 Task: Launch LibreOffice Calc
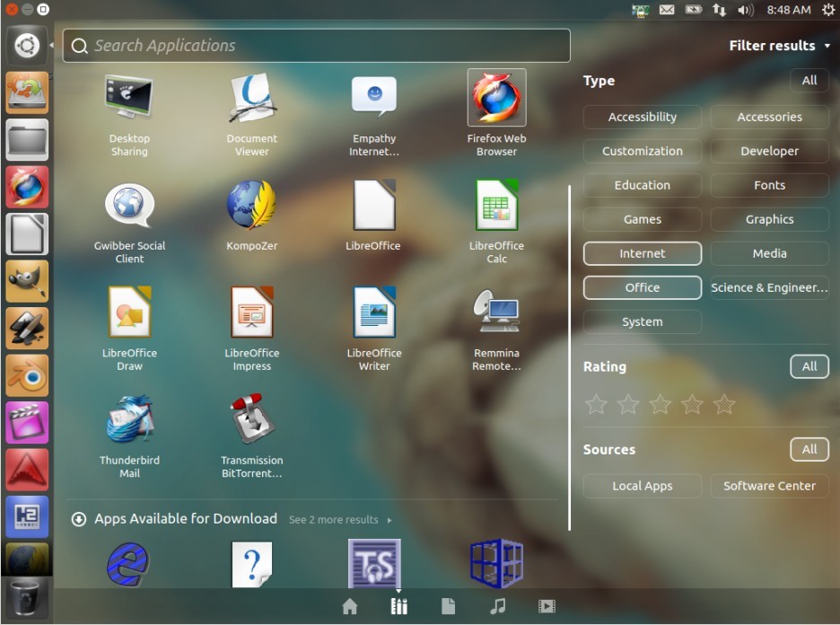[496, 223]
